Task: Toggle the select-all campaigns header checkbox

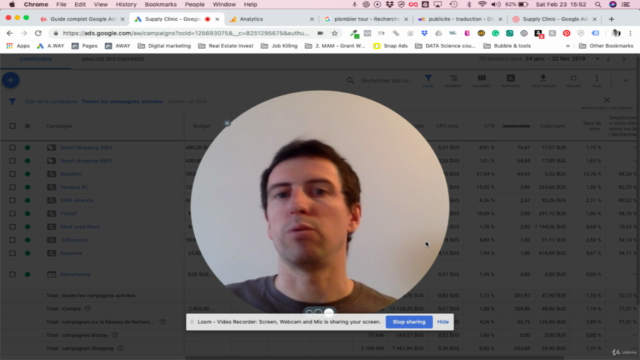Action: tap(12, 126)
